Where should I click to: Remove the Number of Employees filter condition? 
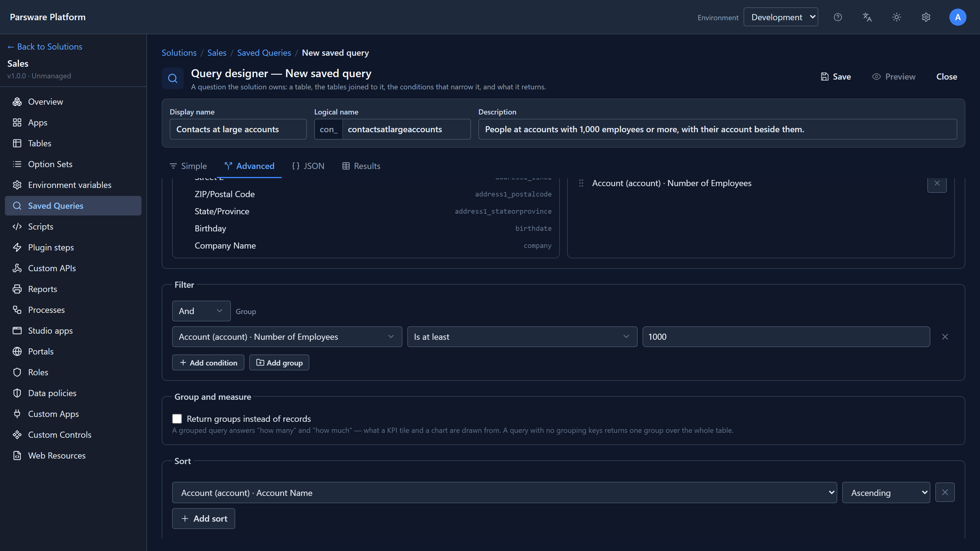(945, 337)
